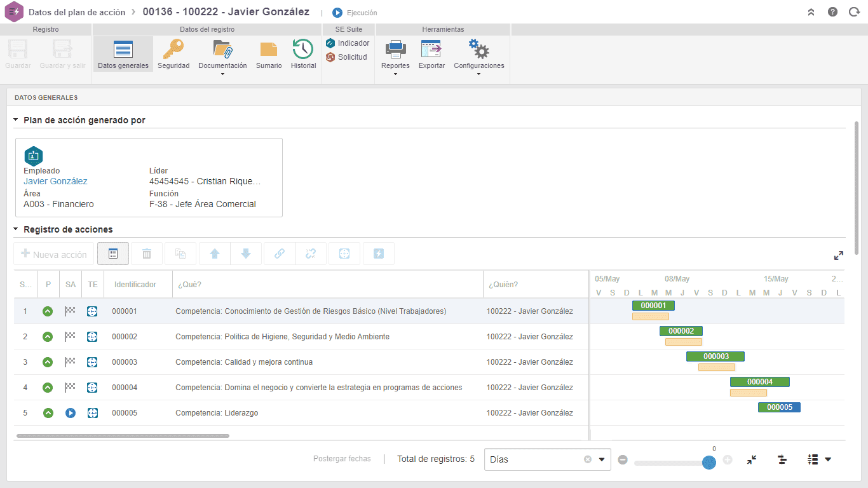868x488 pixels.
Task: Click the lightning bolt toolbar icon
Action: [379, 254]
